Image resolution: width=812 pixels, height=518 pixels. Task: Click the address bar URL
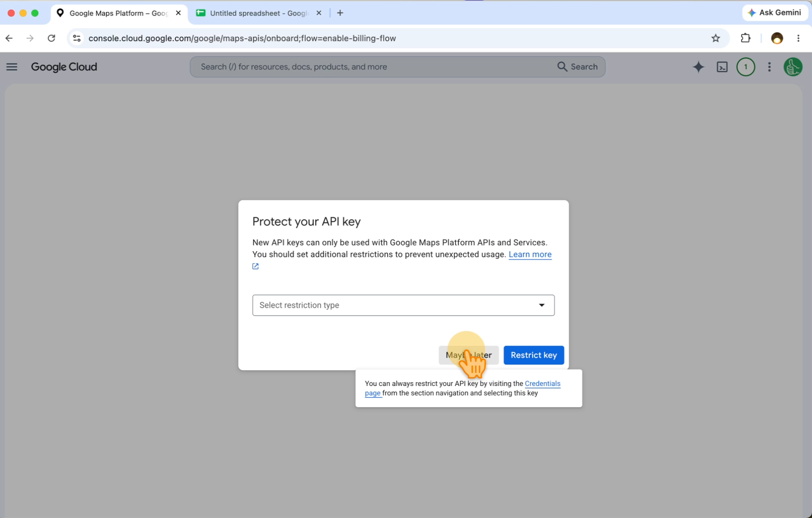(242, 38)
